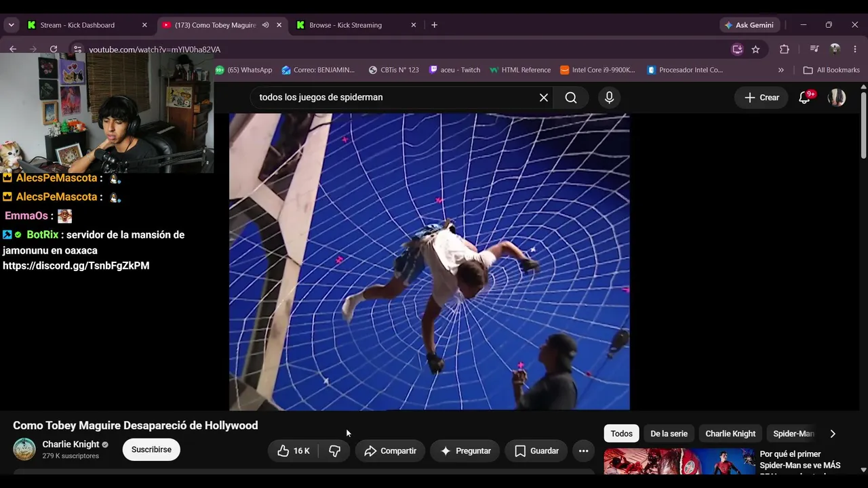The height and width of the screenshot is (488, 868).
Task: Open the discord.gg/TsnbFgZkPM link in chat
Action: 76,266
